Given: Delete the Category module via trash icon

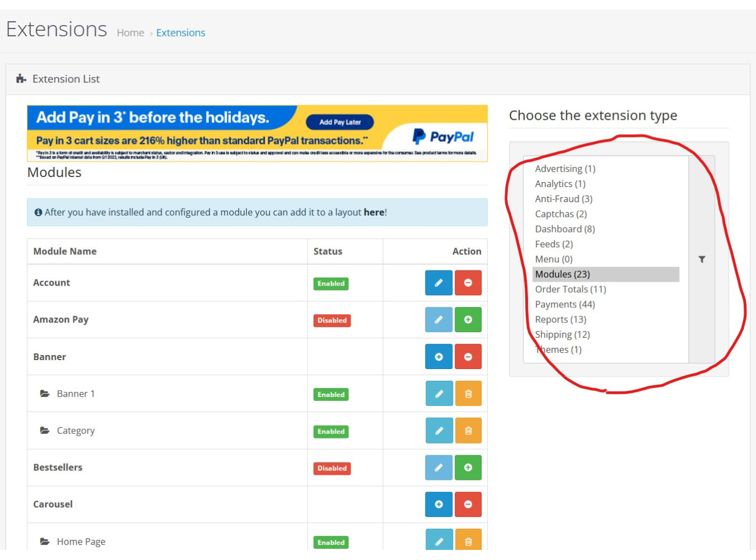Looking at the screenshot, I should point(468,431).
